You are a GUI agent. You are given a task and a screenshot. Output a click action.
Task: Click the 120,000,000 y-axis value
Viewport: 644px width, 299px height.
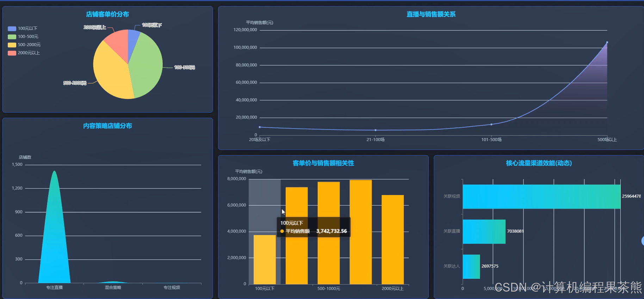coord(245,30)
